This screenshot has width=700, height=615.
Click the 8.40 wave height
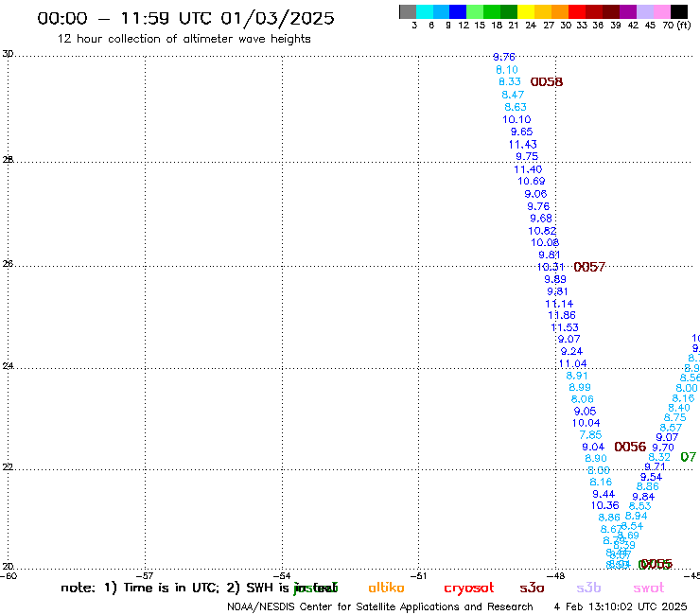point(679,408)
